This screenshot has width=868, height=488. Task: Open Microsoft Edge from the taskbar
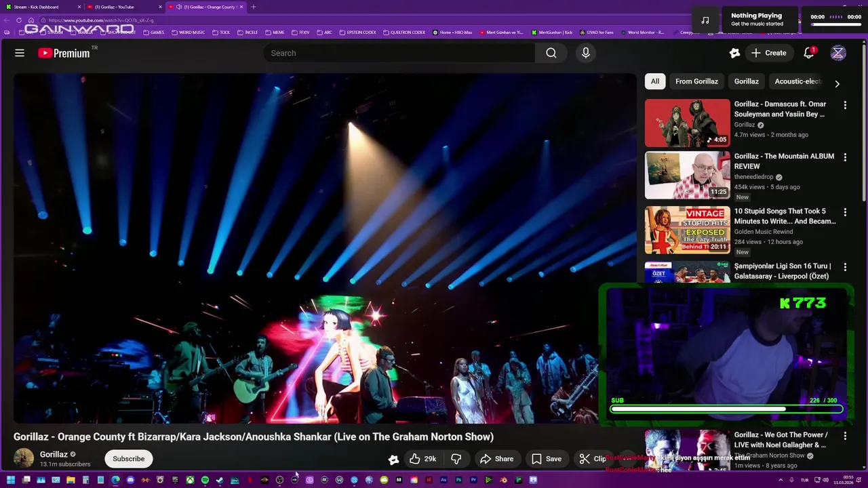coord(115,480)
